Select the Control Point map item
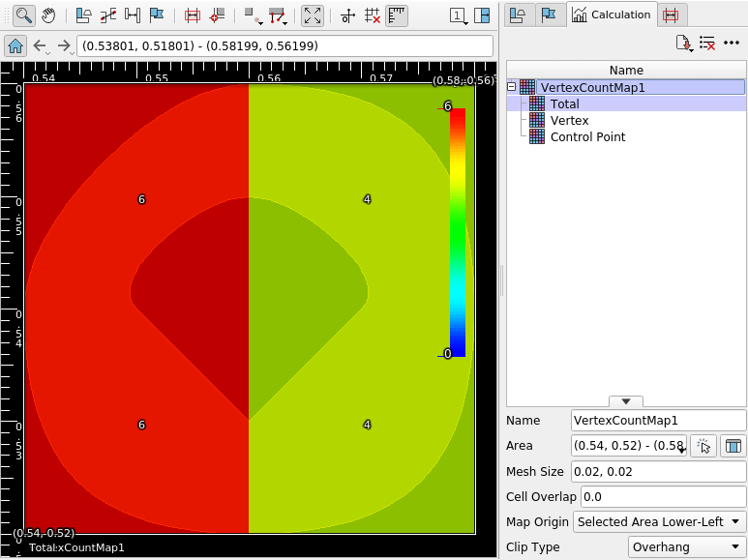The width and height of the screenshot is (748, 560). [587, 137]
